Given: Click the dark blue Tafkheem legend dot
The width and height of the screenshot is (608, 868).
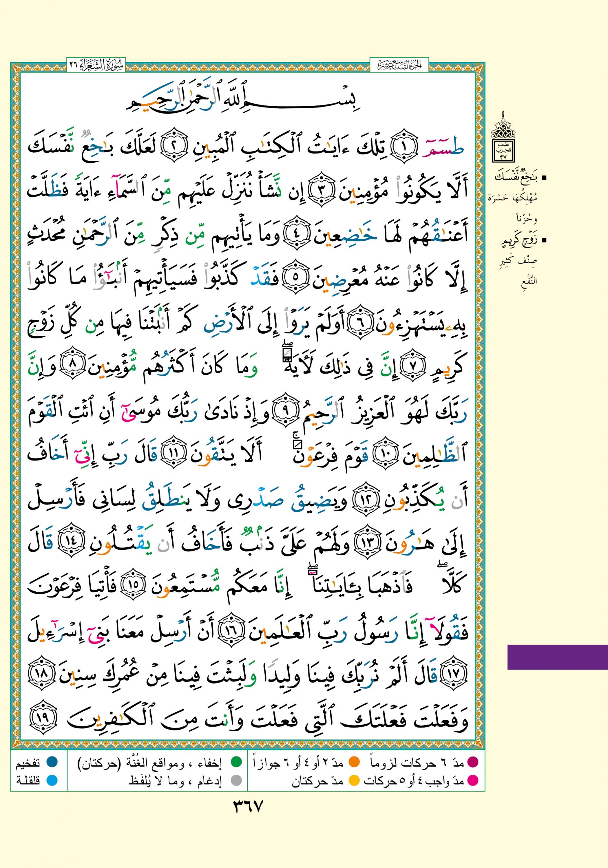Looking at the screenshot, I should tap(52, 762).
